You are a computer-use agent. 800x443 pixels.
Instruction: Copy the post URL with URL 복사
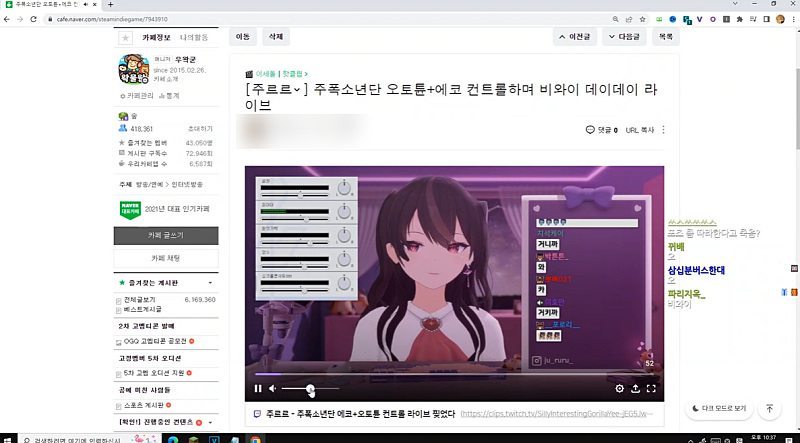pos(640,130)
